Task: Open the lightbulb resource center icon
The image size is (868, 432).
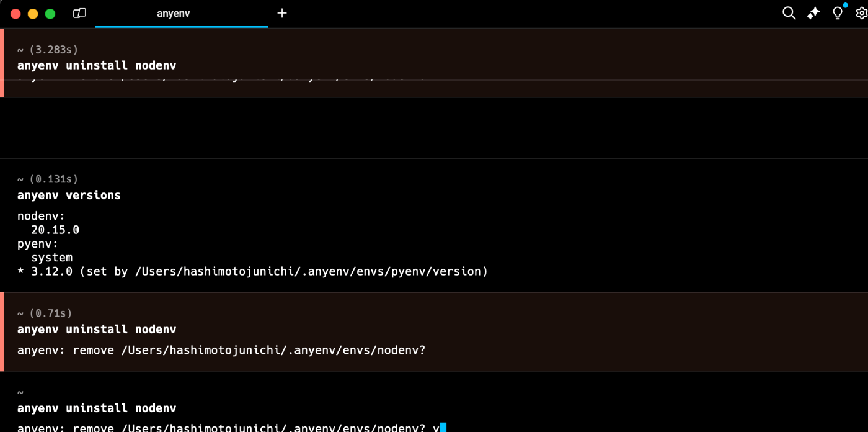Action: pos(838,12)
